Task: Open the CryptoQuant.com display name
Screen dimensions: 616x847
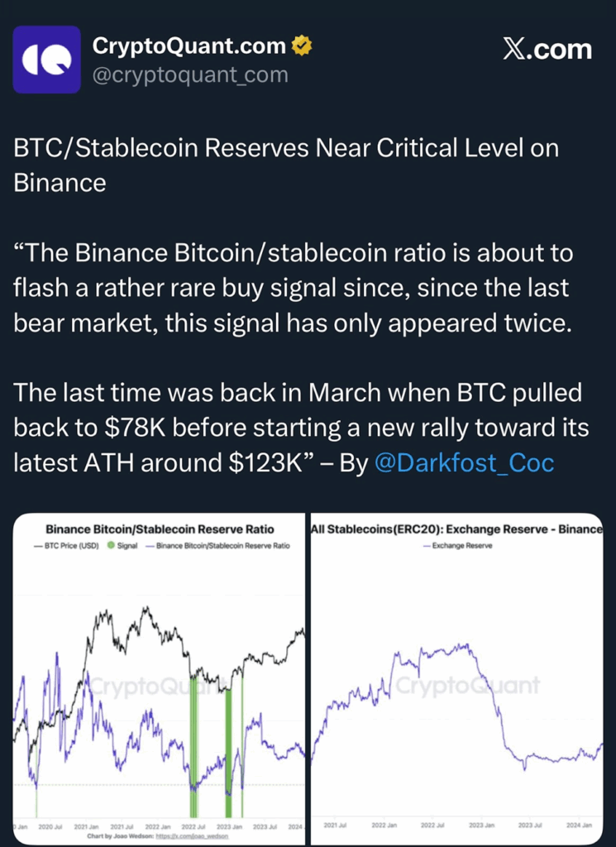Action: point(189,46)
